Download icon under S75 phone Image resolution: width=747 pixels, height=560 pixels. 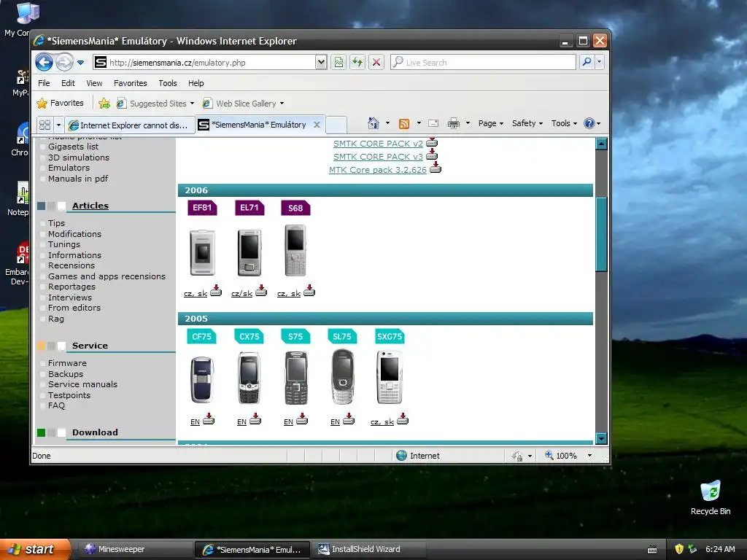tap(302, 419)
